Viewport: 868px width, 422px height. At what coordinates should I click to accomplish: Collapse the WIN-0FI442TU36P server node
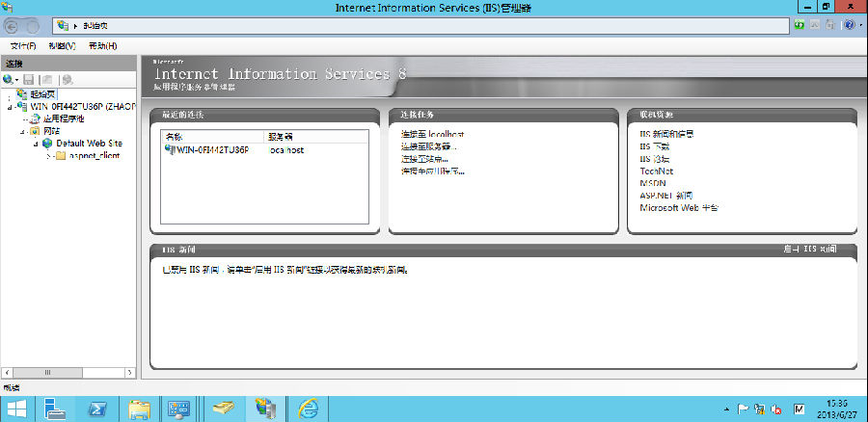click(9, 107)
